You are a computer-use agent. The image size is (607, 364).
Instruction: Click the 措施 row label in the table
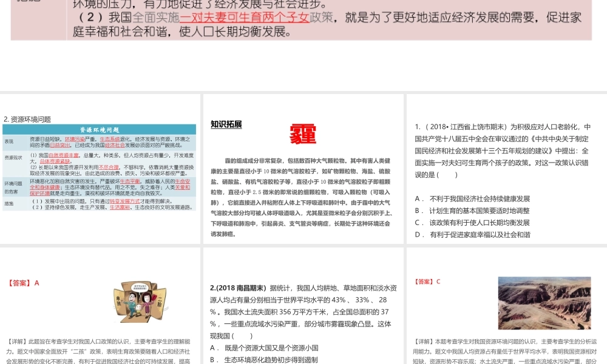pos(9,203)
